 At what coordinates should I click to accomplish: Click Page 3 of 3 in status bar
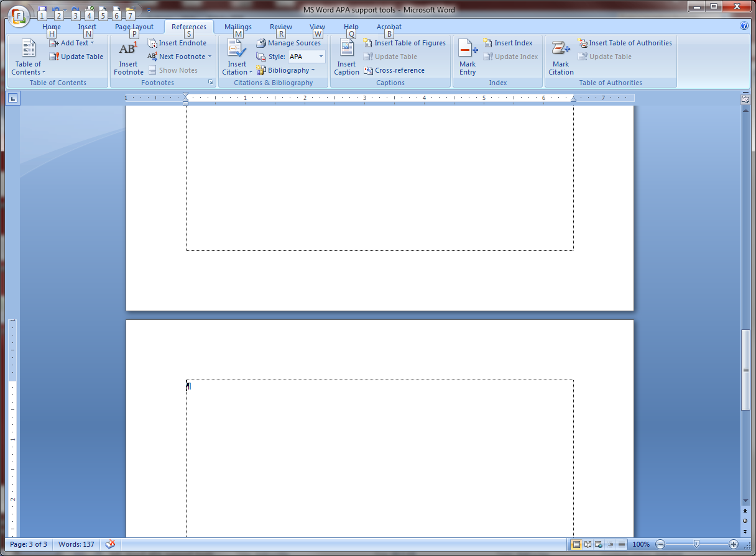click(x=28, y=544)
